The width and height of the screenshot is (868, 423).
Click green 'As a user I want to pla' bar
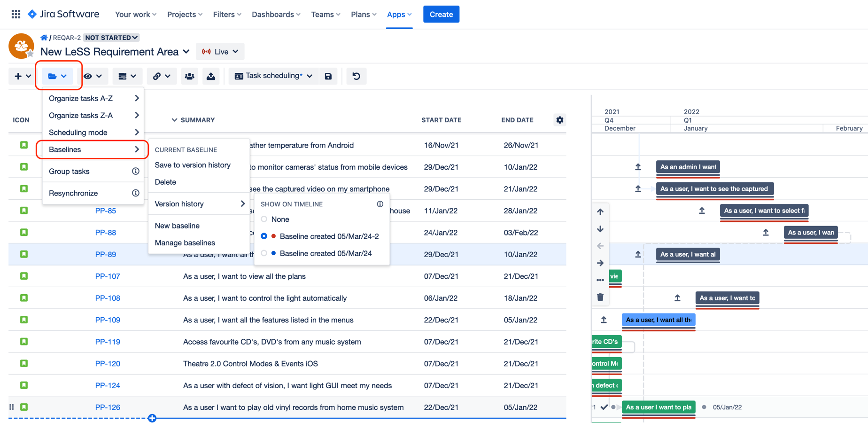[659, 407]
